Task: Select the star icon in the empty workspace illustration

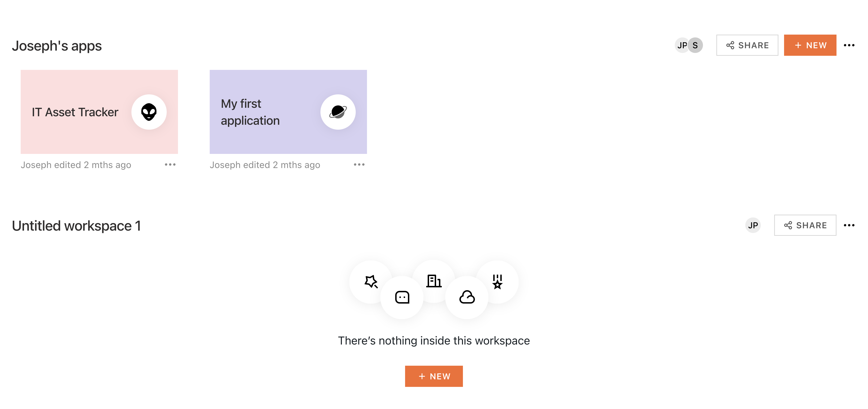Action: pos(371,281)
